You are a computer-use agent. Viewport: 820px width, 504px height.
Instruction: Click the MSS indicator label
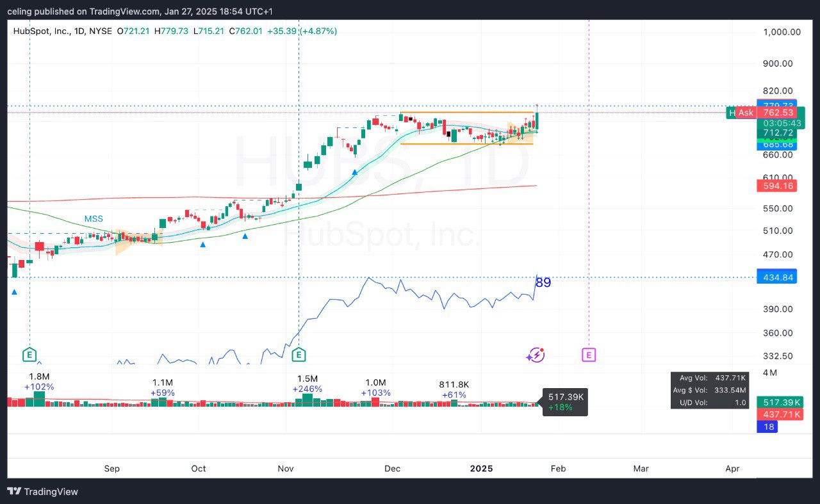(94, 219)
